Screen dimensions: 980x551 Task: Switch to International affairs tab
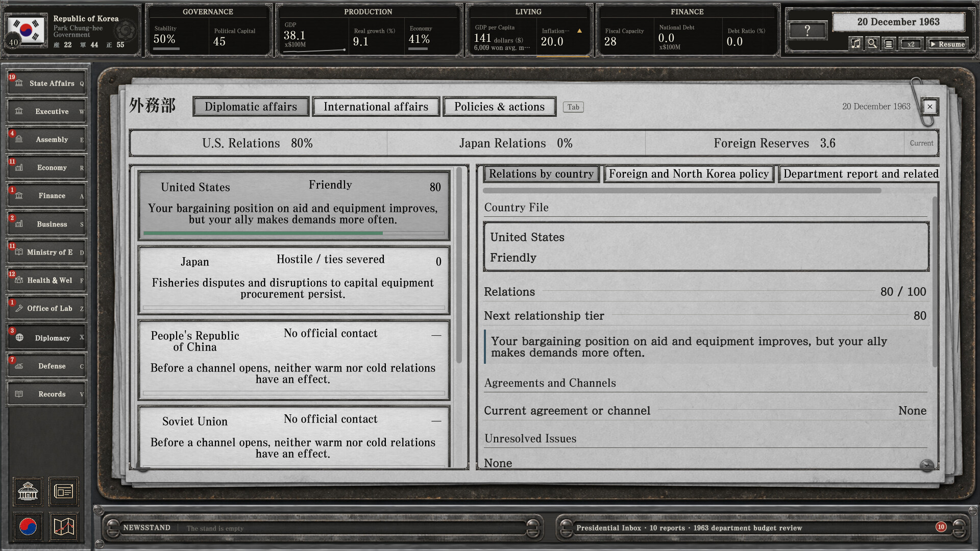coord(376,107)
